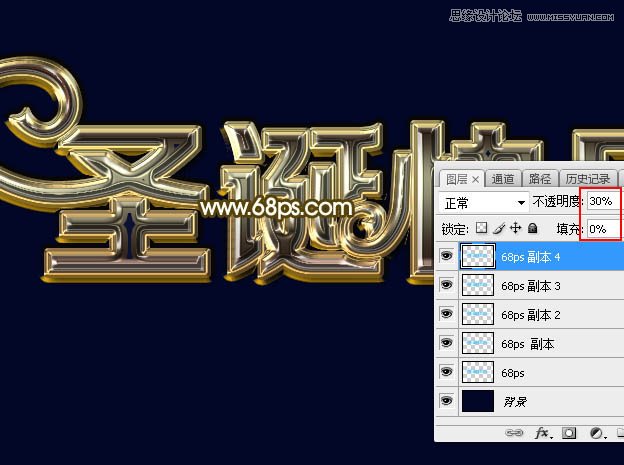This screenshot has height=465, width=624.
Task: Click the 不透明度 label
Action: tap(556, 201)
